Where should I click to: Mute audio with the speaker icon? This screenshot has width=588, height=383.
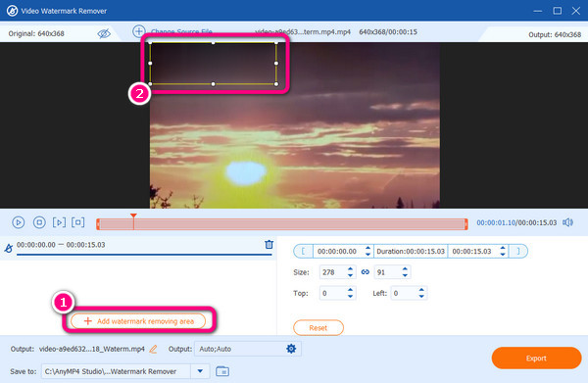pos(567,222)
